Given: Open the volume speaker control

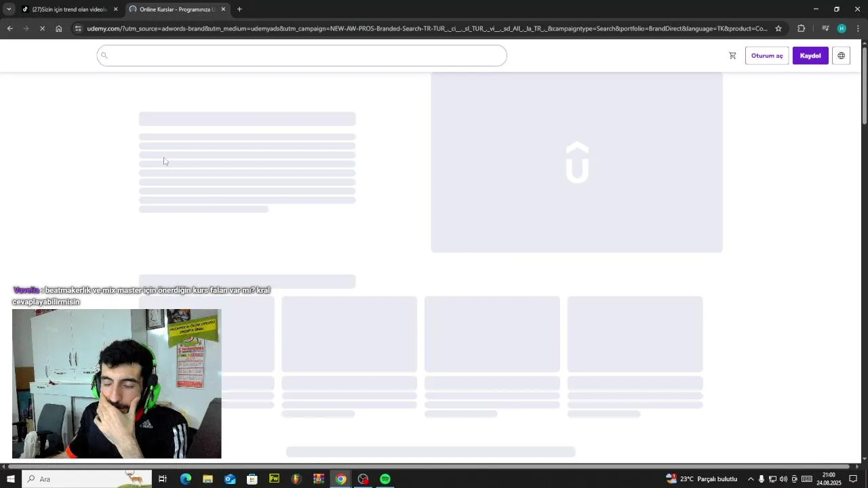Looking at the screenshot, I should pos(783,479).
